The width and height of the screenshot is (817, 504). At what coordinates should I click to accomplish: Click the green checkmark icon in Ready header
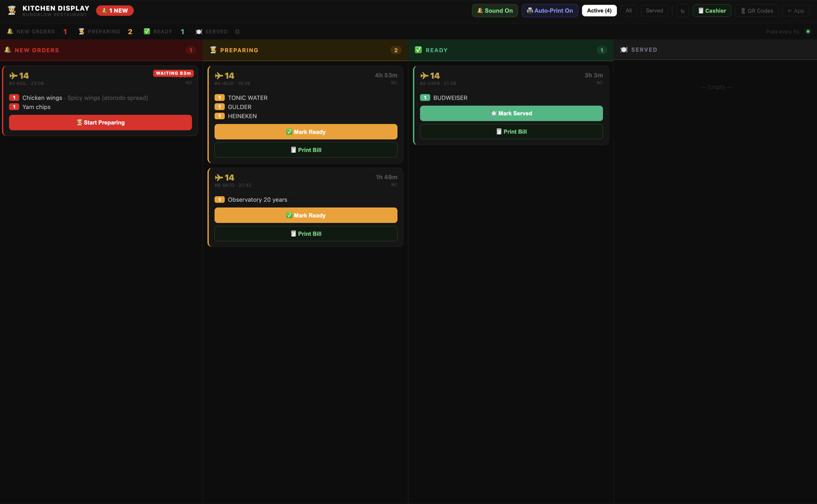(418, 50)
